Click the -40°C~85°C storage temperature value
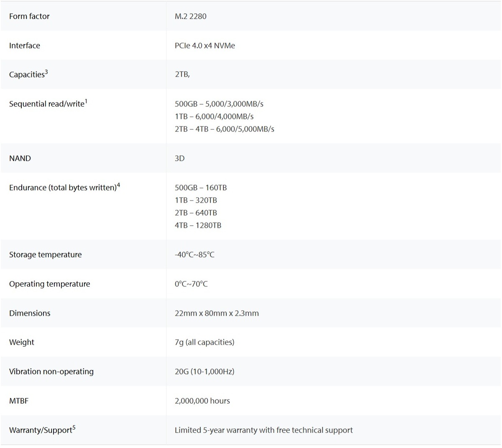Viewport: 502px width, 448px height. (195, 255)
